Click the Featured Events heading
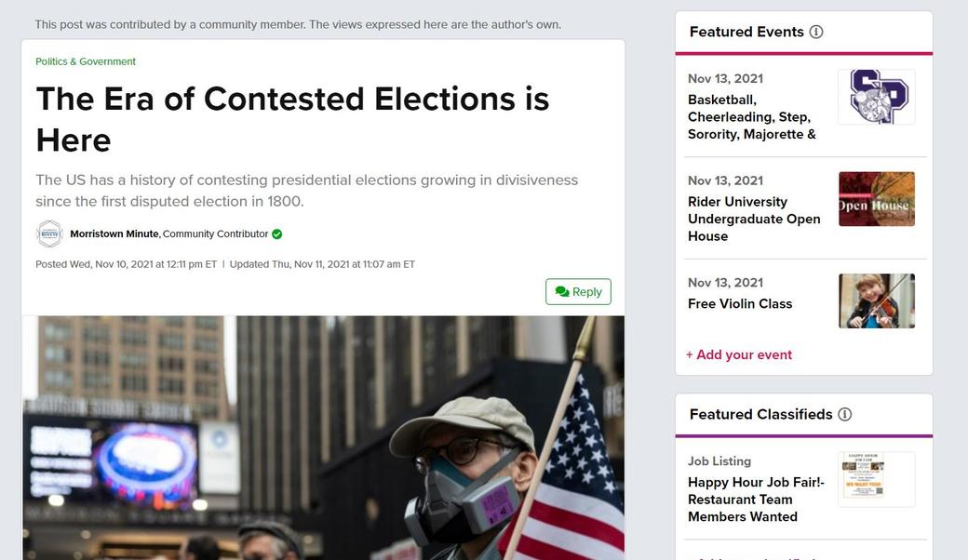This screenshot has width=968, height=560. pos(746,32)
